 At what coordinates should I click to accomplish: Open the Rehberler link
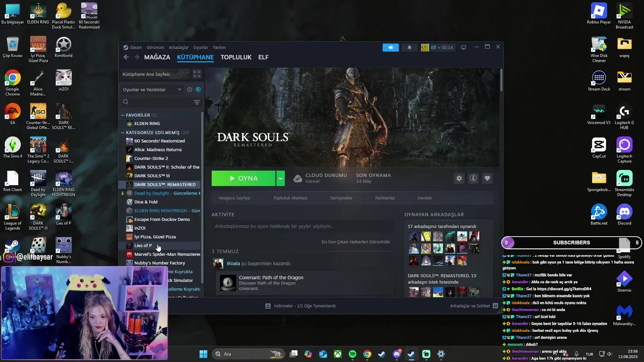click(x=385, y=198)
